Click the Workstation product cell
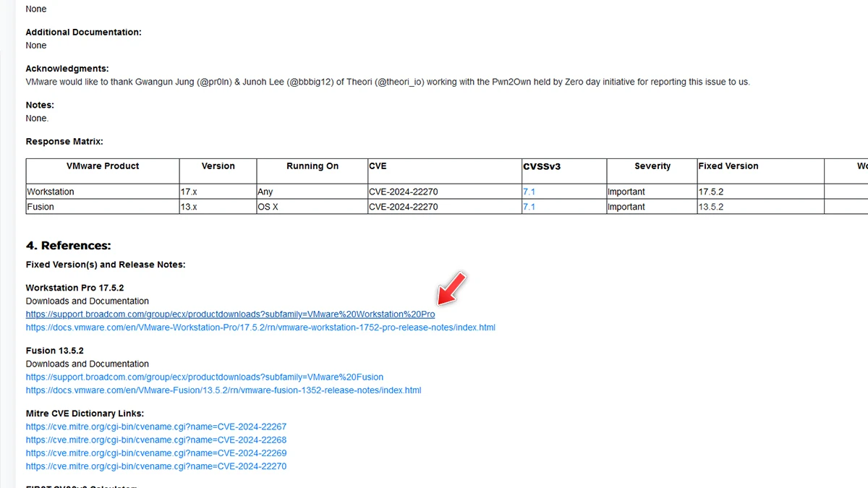The height and width of the screenshot is (488, 868). (103, 192)
